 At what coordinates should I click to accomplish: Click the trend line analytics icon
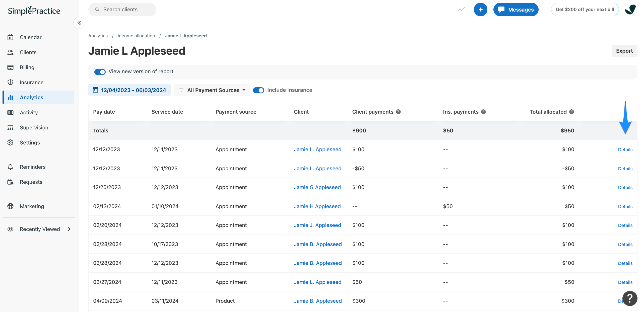click(x=461, y=10)
